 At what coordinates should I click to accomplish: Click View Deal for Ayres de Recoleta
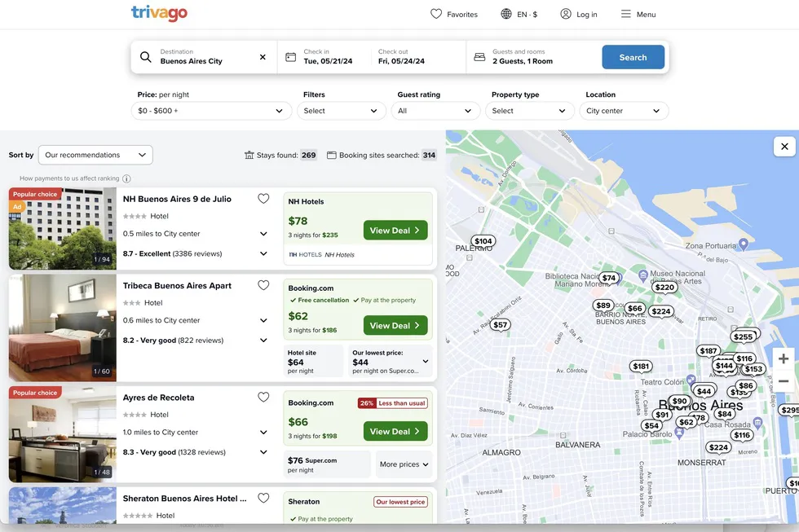click(x=395, y=432)
